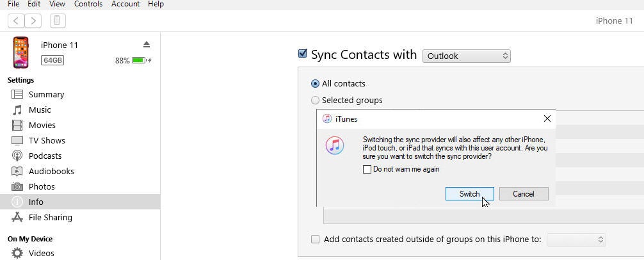The image size is (644, 260).
Task: Click the 64GB capacity badge
Action: [x=52, y=60]
